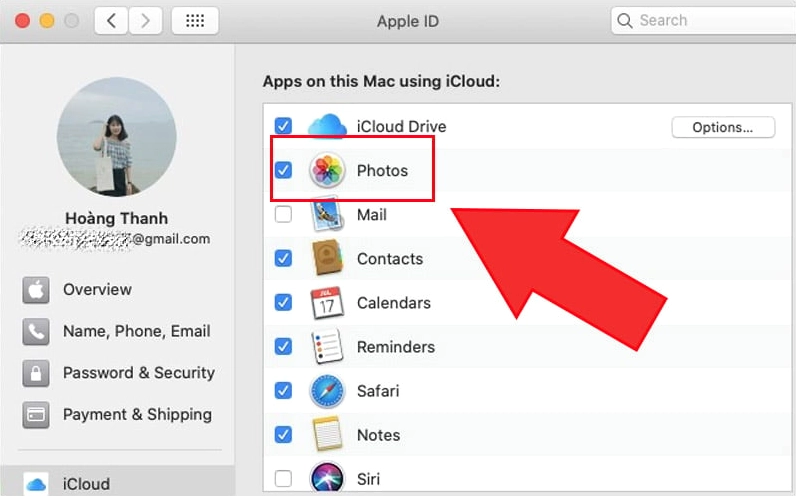Click the Siri icon
The width and height of the screenshot is (796, 496).
327,478
